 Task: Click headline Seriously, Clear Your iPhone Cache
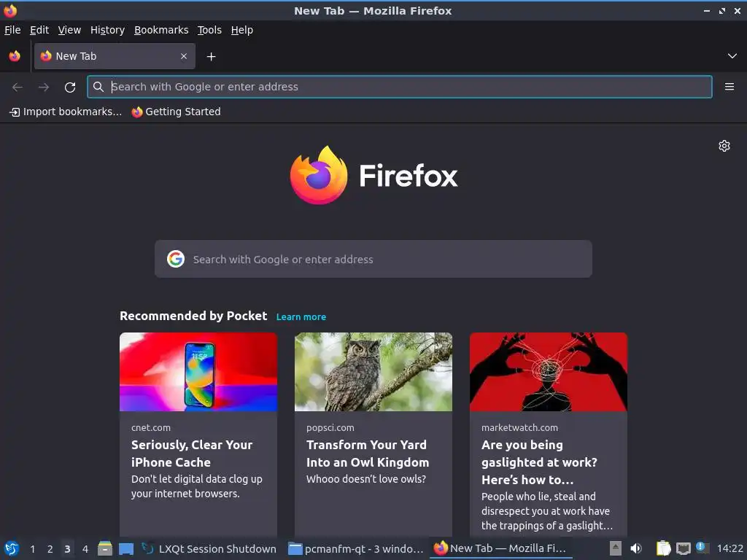coord(192,454)
